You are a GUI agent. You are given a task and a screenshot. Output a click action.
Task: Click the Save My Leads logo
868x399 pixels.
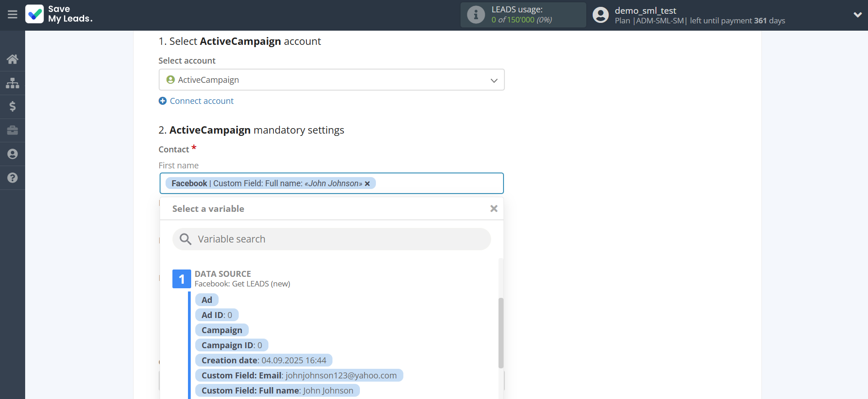pos(59,14)
